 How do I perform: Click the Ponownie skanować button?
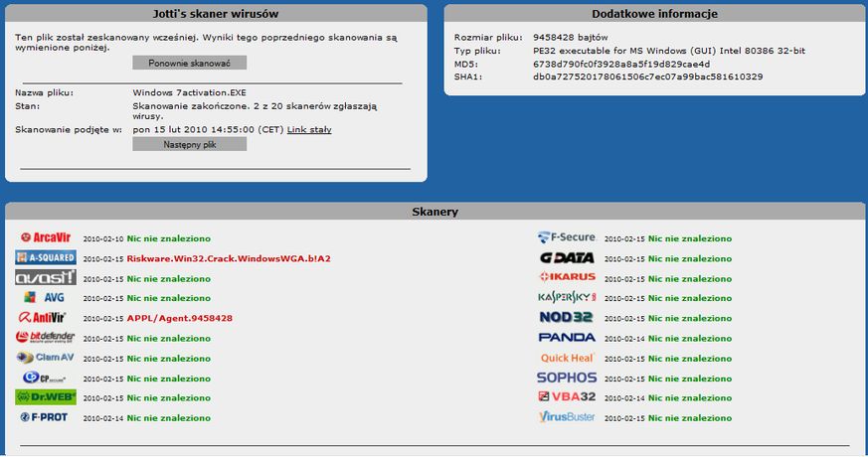(189, 63)
